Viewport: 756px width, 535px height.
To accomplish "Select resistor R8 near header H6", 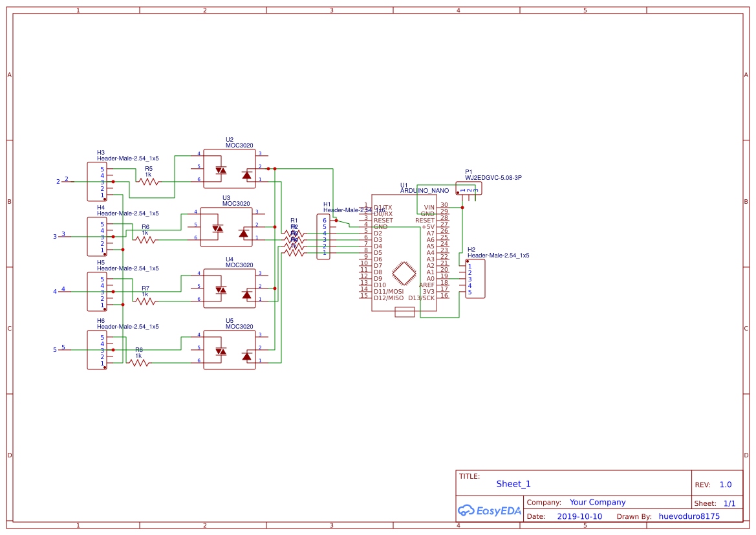I will [x=138, y=364].
